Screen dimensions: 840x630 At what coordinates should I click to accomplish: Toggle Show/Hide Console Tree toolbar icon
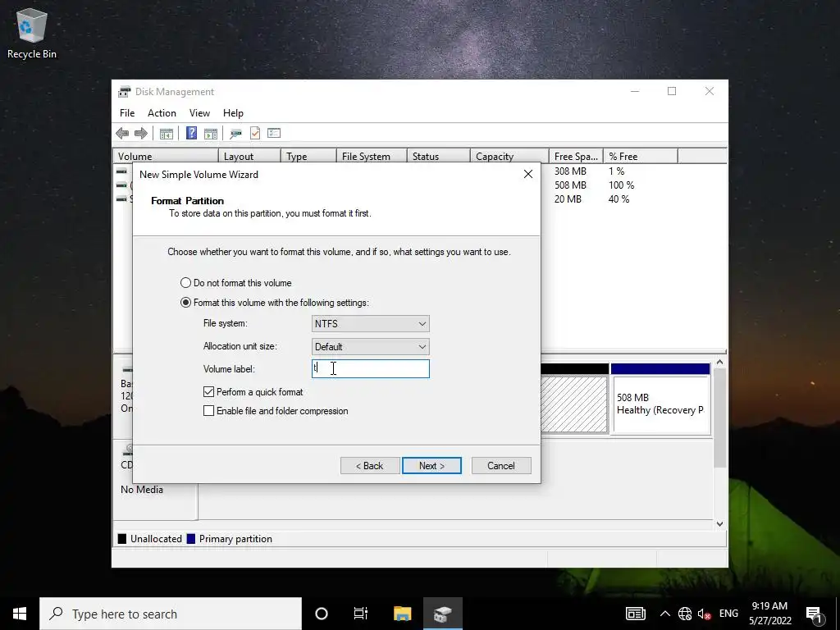click(166, 133)
